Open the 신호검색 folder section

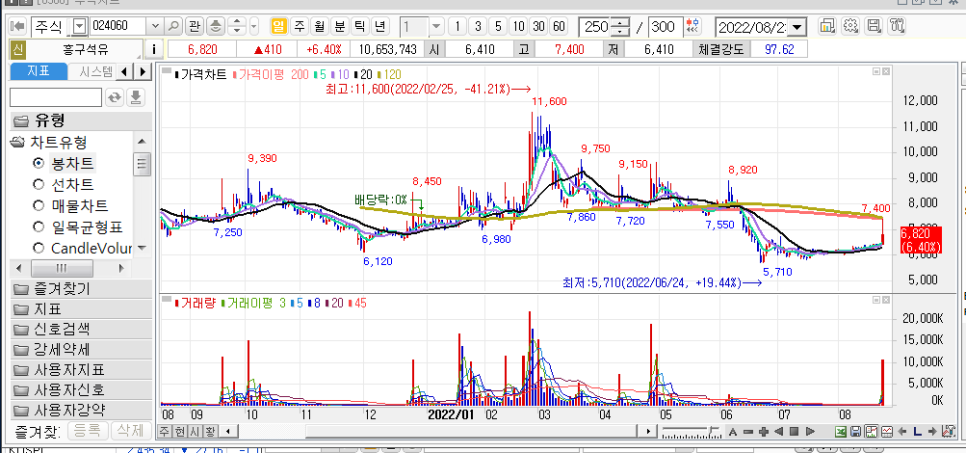click(81, 329)
